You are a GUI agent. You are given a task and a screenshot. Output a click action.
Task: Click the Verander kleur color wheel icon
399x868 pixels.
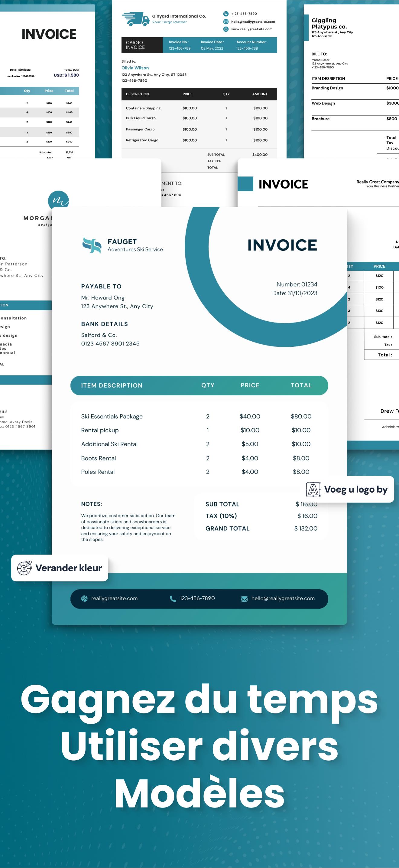[x=24, y=568]
